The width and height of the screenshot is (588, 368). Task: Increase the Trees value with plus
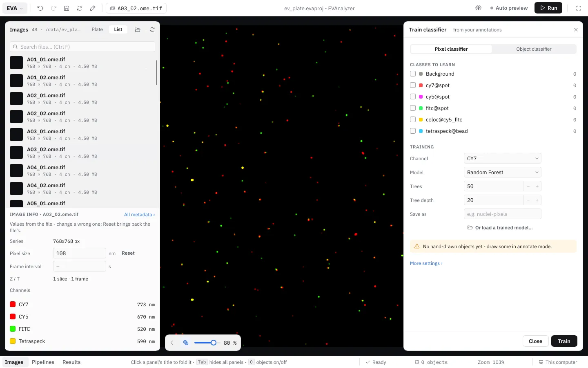coord(537,186)
